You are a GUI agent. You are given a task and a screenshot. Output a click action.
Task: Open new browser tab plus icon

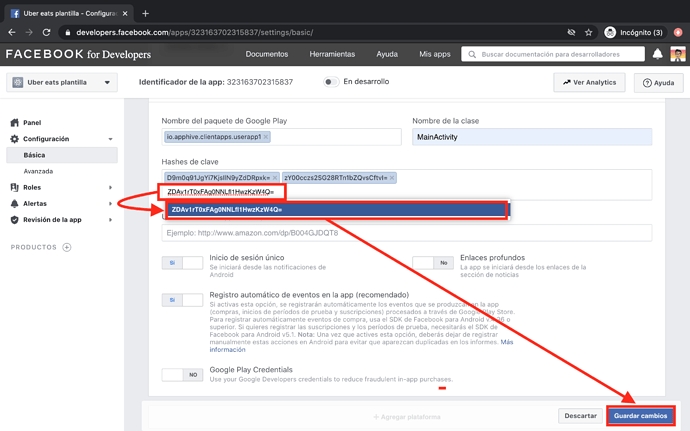tap(145, 13)
